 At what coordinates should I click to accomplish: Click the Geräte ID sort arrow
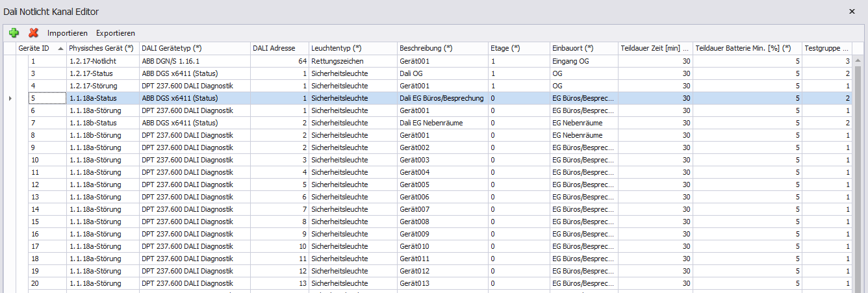coord(60,49)
